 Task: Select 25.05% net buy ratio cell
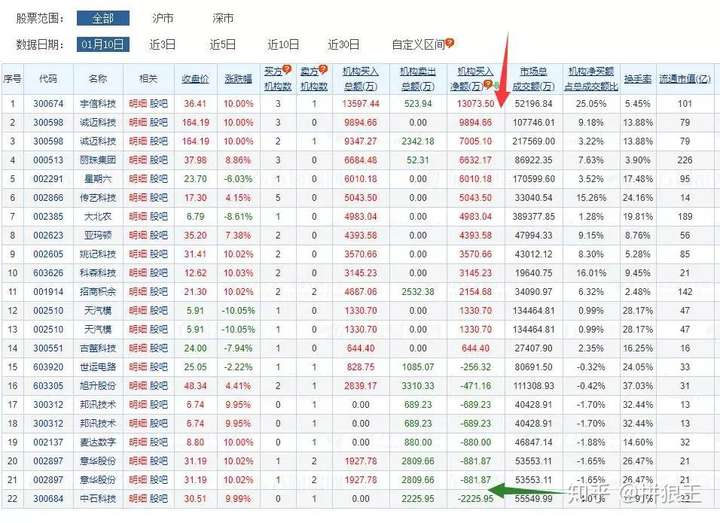coord(591,104)
